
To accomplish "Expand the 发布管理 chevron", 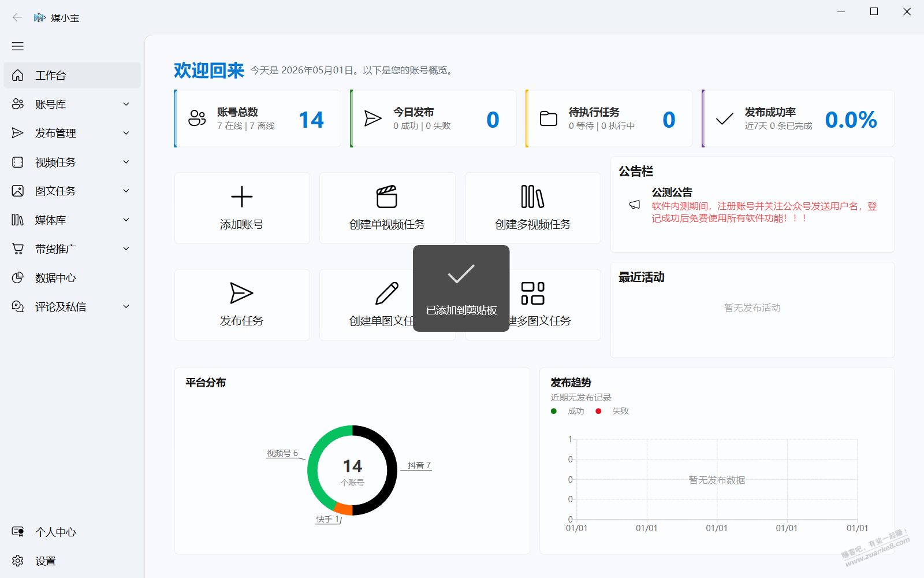I will [126, 133].
